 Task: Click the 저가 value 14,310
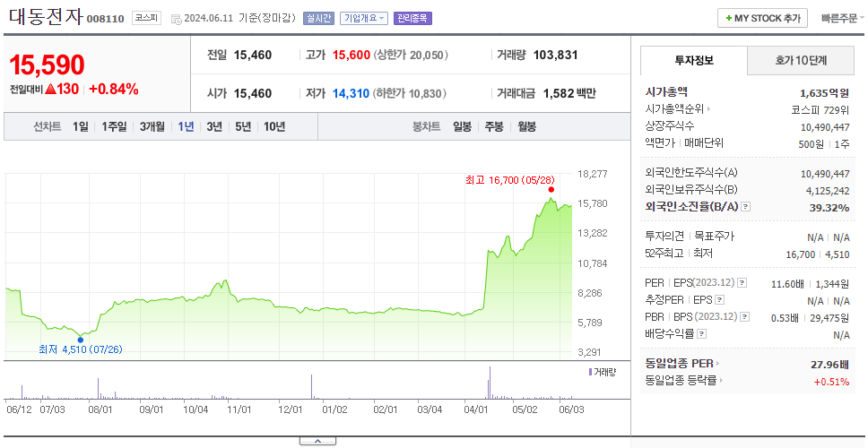coord(351,93)
